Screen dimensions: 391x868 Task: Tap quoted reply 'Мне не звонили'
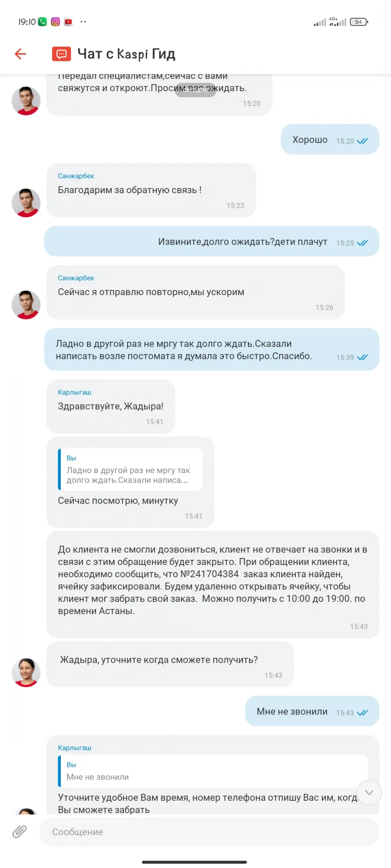pos(213,771)
